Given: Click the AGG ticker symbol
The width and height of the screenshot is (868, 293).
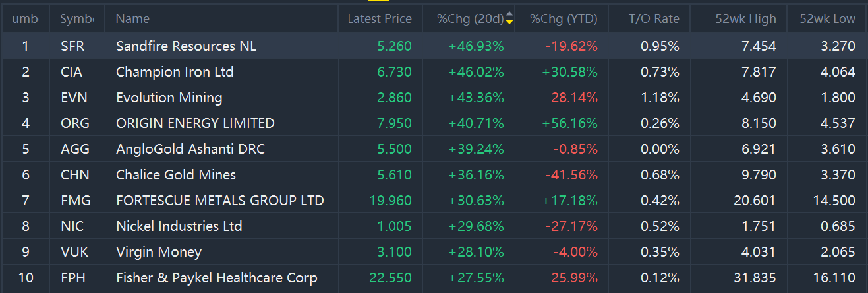Looking at the screenshot, I should tap(74, 149).
